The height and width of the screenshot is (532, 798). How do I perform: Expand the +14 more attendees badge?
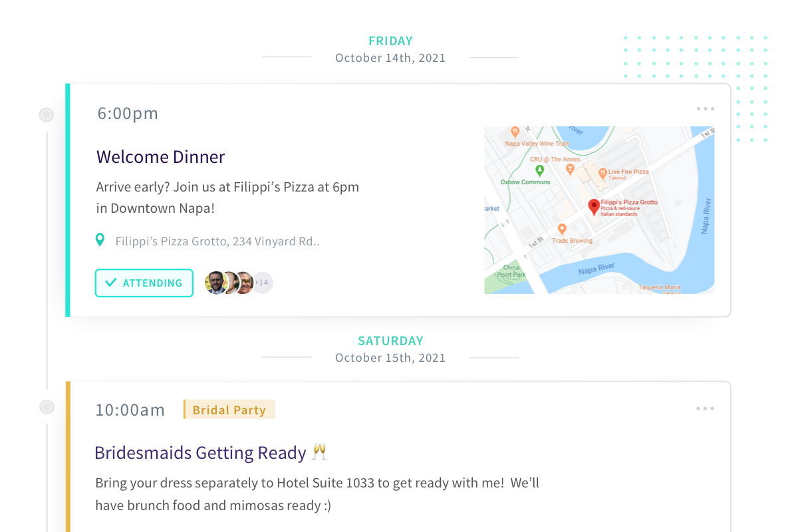(263, 283)
